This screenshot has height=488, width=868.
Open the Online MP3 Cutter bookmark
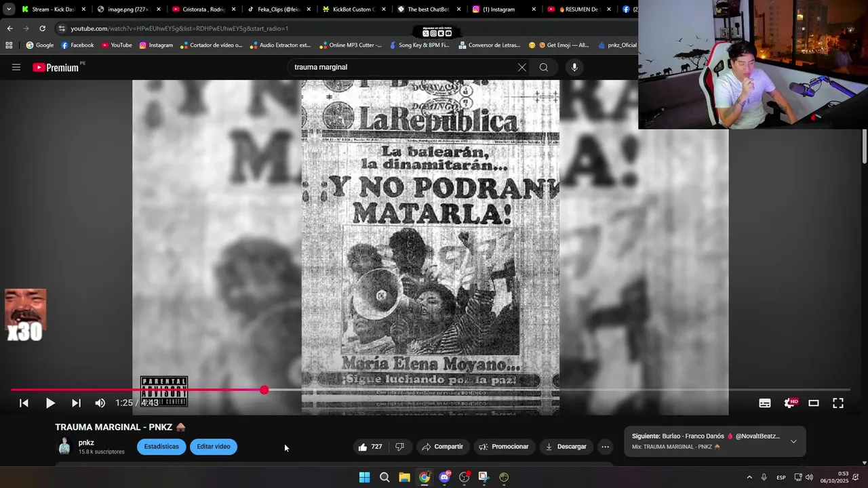tap(351, 45)
